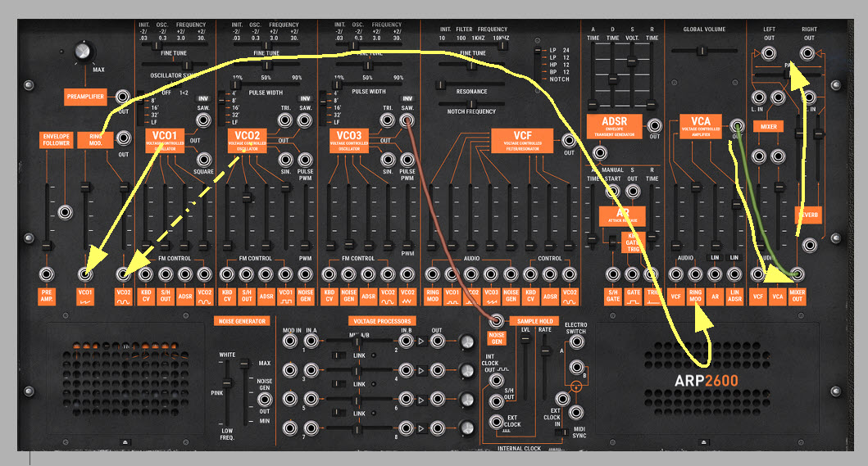Click the GLOBAL VOLUME slider handle
Image resolution: width=868 pixels, height=466 pixels.
(x=702, y=51)
